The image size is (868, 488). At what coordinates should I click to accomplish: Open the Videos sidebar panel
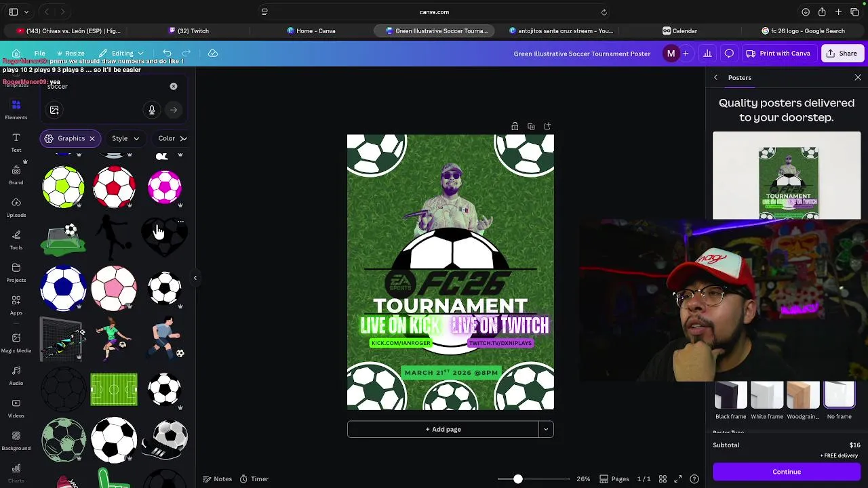(16, 408)
